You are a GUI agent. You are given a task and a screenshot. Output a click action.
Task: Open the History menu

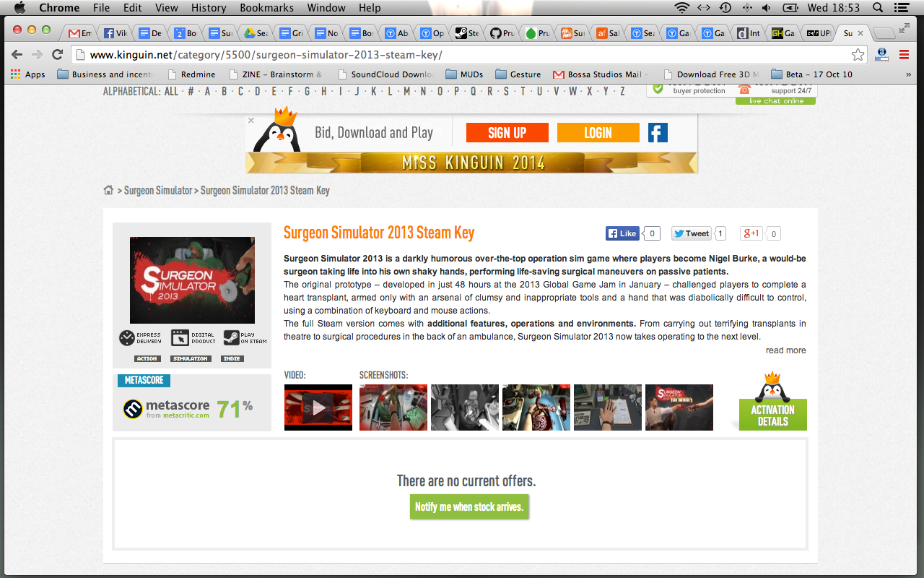[209, 8]
